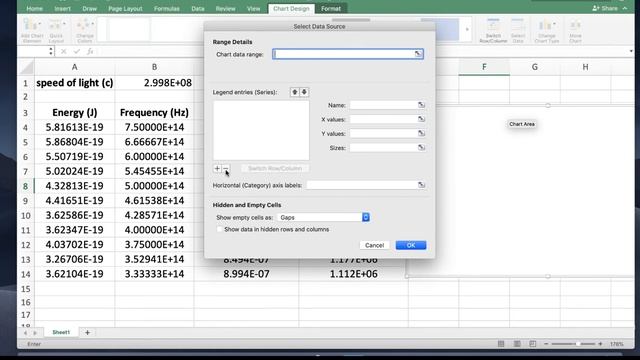Open the Home ribbon tab
The image size is (640, 360).
point(34,9)
